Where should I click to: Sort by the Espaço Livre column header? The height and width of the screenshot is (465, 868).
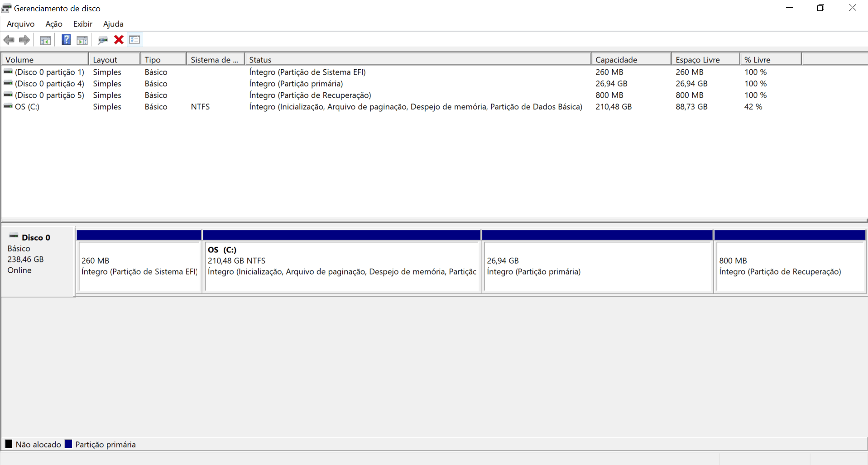705,59
